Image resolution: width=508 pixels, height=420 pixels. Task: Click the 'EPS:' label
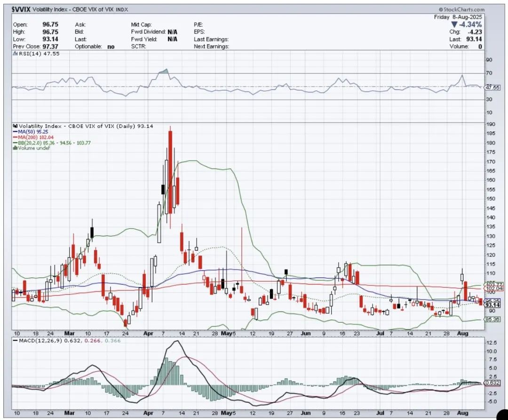(199, 32)
